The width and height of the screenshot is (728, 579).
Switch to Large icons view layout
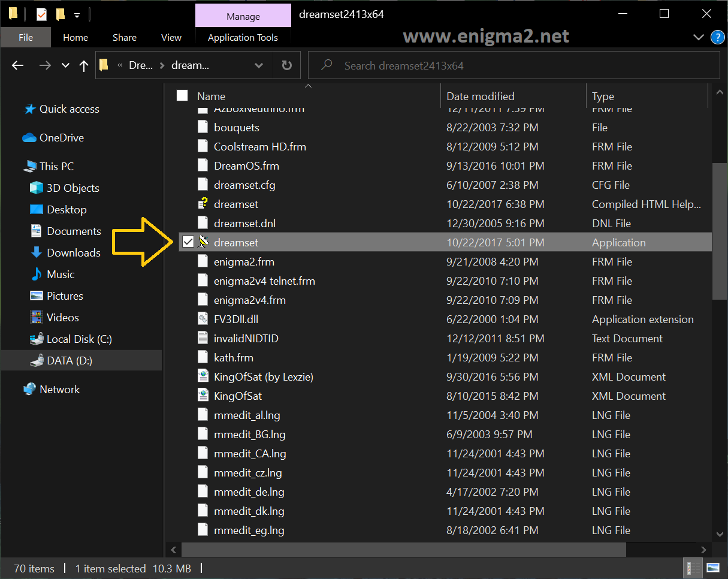712,568
